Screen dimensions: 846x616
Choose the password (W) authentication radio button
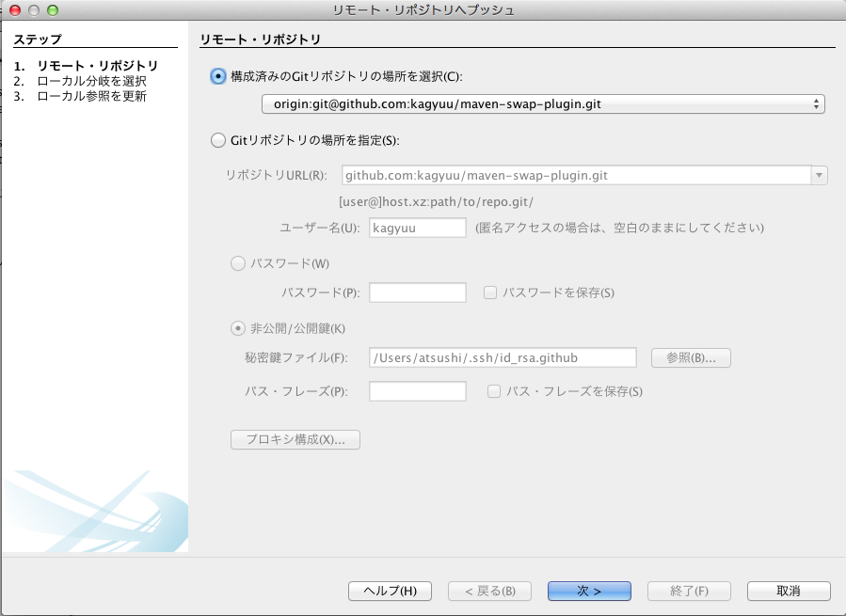238,263
